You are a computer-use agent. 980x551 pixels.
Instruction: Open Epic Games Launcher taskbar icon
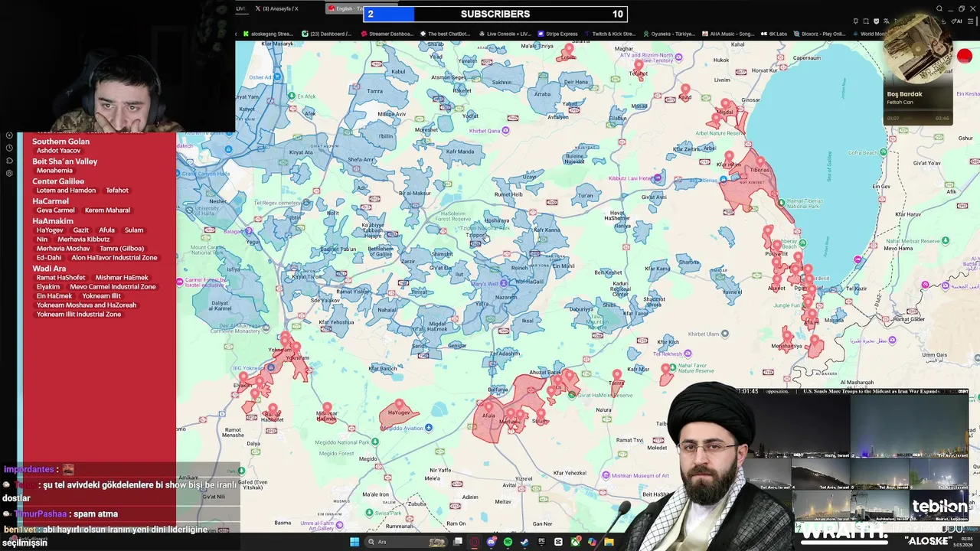541,542
